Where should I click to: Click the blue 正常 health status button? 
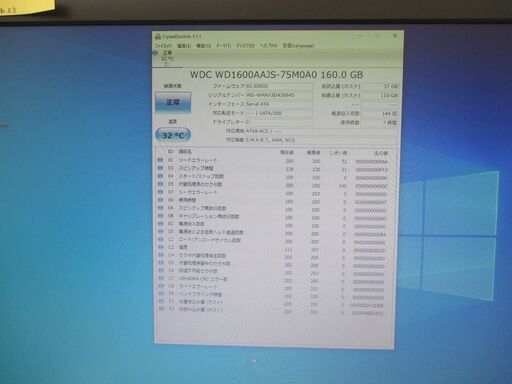pos(173,102)
